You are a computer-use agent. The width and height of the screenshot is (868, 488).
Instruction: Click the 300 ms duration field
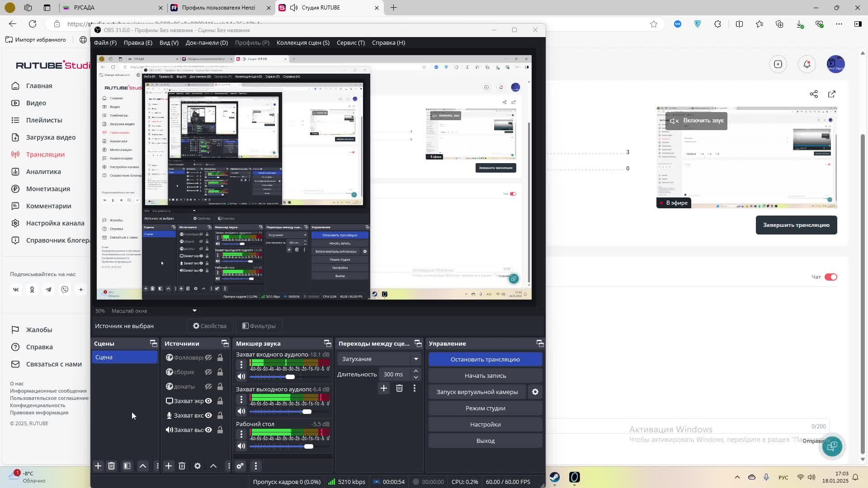[395, 374]
